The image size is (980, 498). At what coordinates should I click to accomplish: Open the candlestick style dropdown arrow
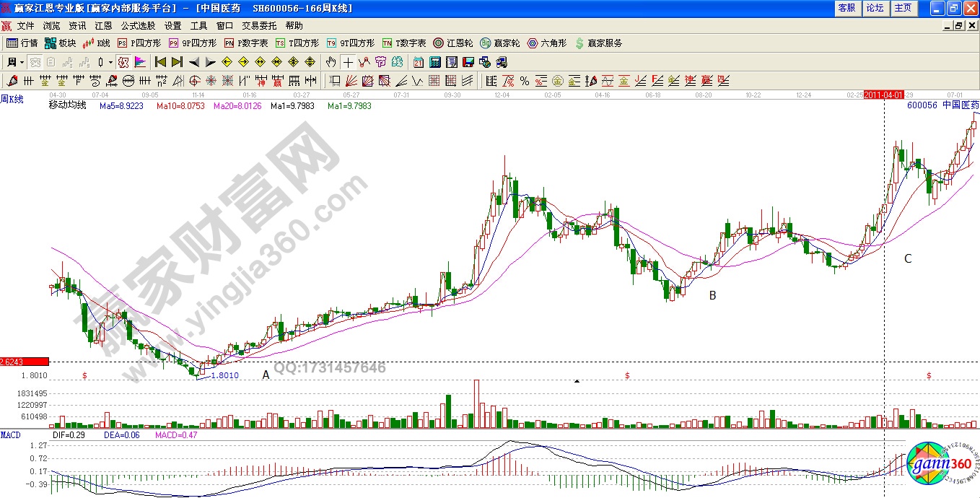[110, 62]
